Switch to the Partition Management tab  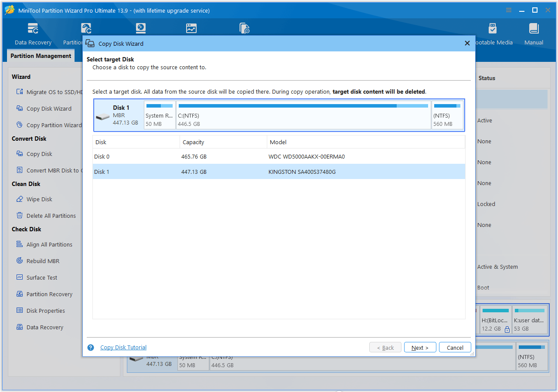pyautogui.click(x=41, y=56)
